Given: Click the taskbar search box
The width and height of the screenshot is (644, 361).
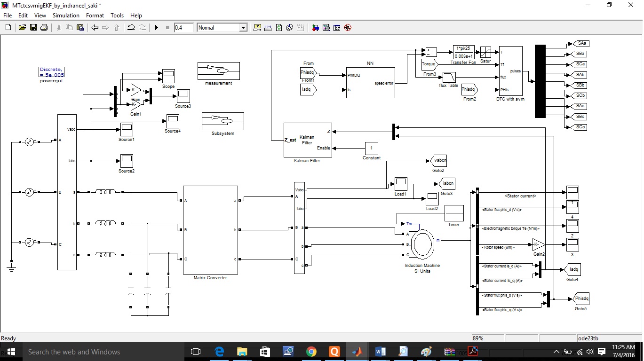Looking at the screenshot, I should (x=103, y=352).
